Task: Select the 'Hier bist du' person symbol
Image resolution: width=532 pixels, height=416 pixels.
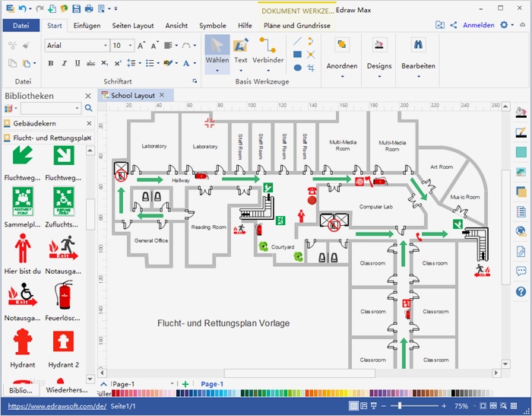Action: pyautogui.click(x=22, y=248)
